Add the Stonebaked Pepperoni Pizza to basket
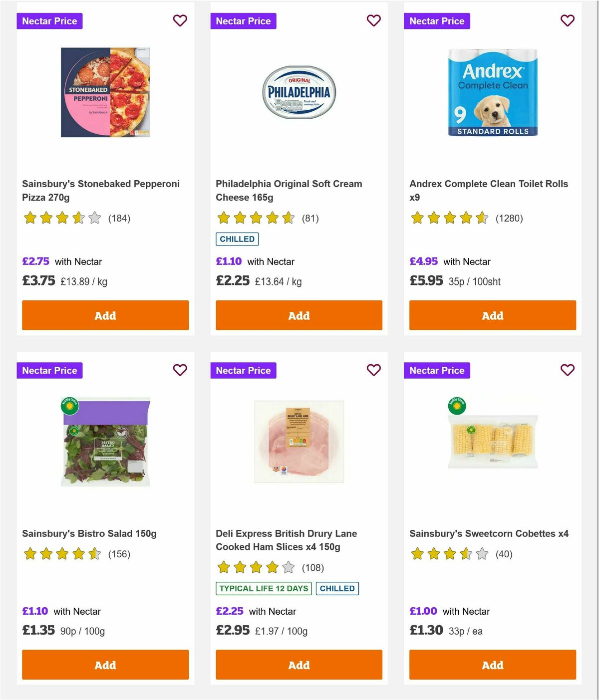This screenshot has width=599, height=700. (105, 315)
